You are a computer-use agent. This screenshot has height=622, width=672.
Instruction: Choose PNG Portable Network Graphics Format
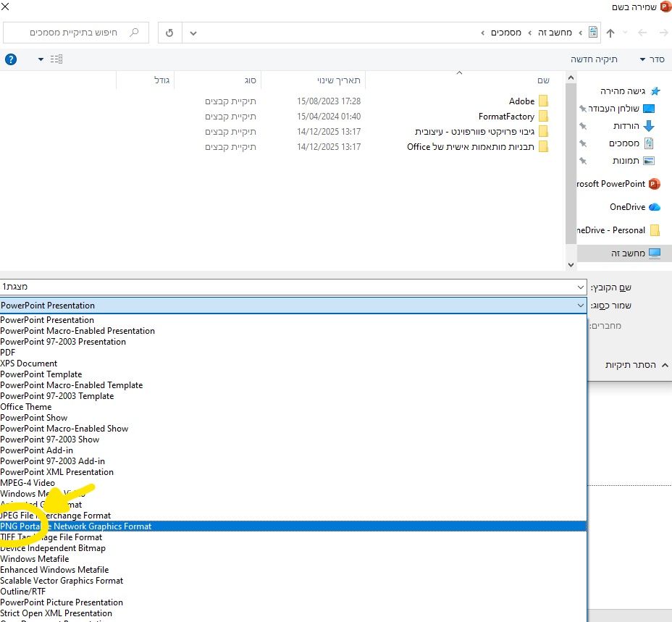click(x=76, y=526)
